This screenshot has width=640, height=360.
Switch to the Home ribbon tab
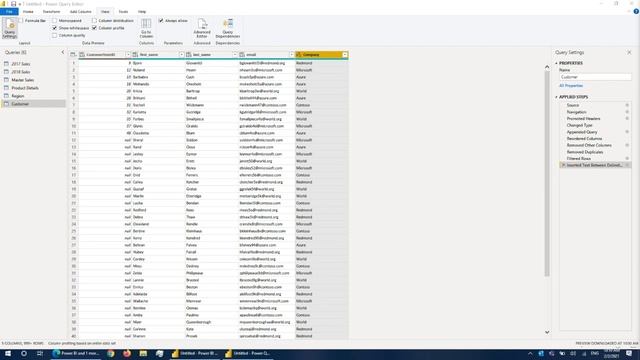tap(28, 12)
